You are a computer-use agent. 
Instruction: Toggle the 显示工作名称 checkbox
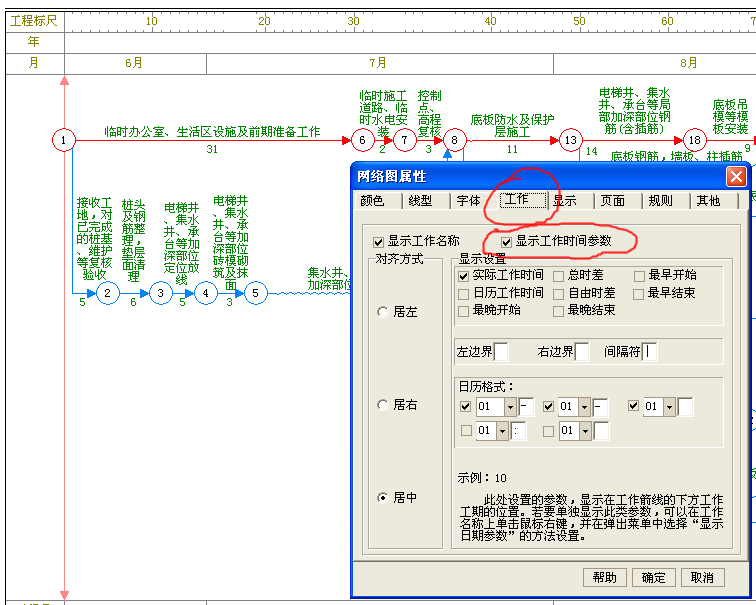(378, 242)
